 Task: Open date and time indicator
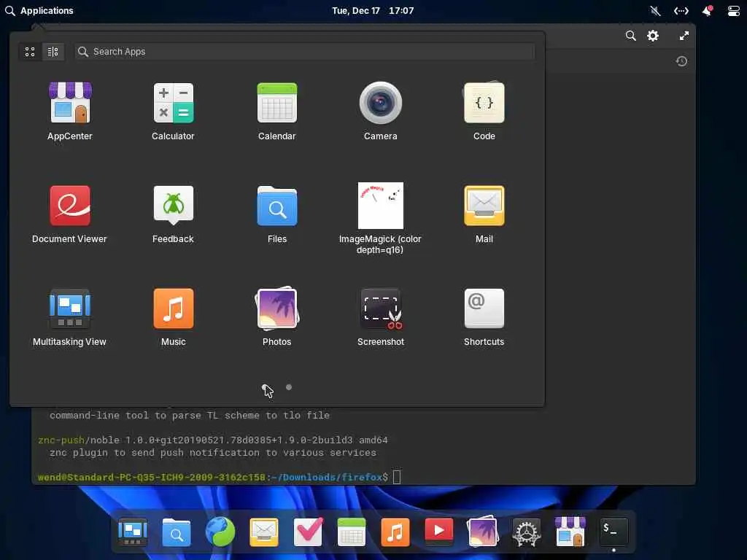tap(373, 10)
